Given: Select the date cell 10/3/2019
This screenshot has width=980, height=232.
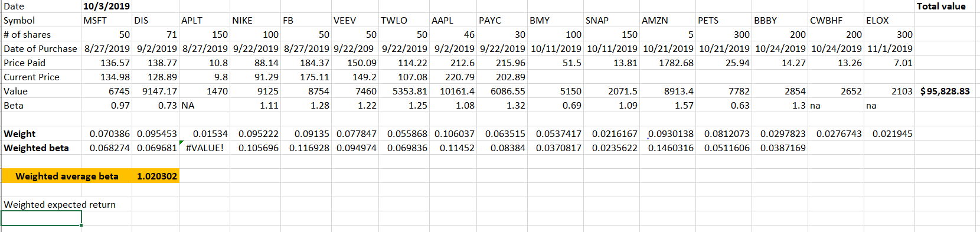Looking at the screenshot, I should tap(107, 6).
